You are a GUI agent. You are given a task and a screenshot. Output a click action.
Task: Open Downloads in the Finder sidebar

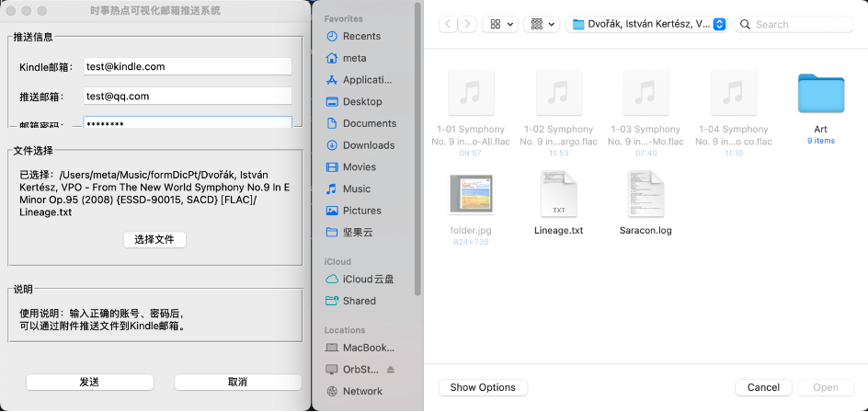(x=368, y=145)
